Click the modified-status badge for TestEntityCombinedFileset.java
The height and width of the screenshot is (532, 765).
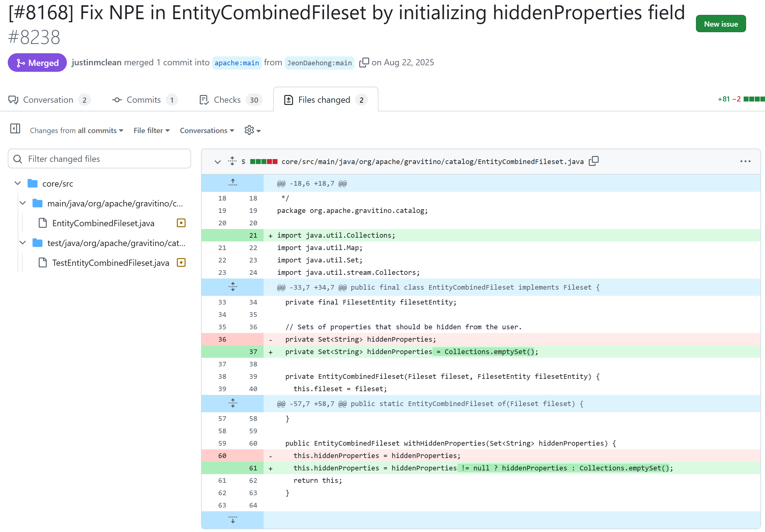[x=181, y=262]
